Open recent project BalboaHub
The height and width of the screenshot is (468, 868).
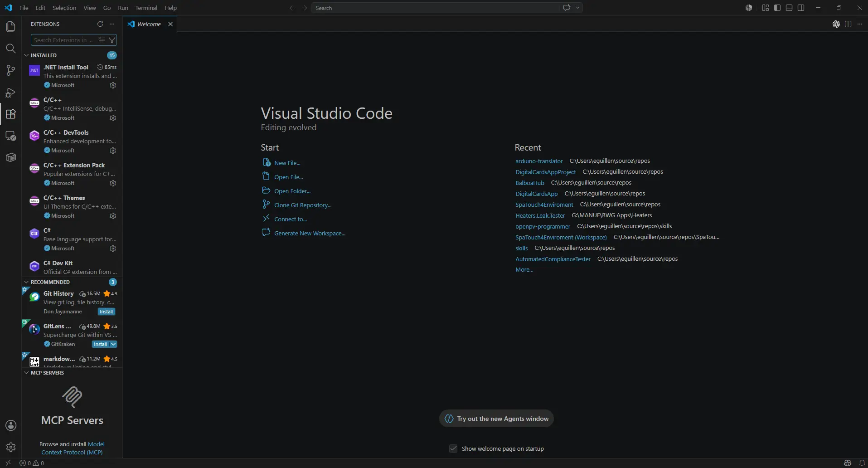click(529, 183)
